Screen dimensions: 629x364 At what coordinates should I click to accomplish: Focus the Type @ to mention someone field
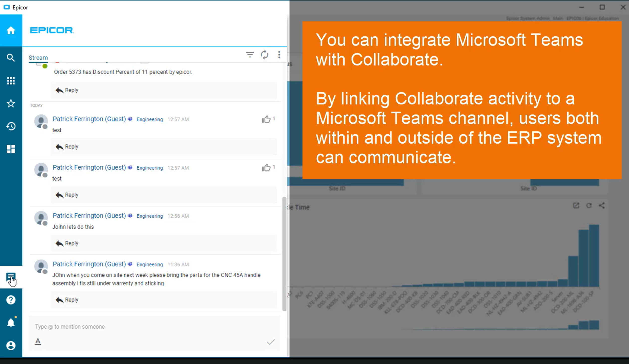click(154, 327)
